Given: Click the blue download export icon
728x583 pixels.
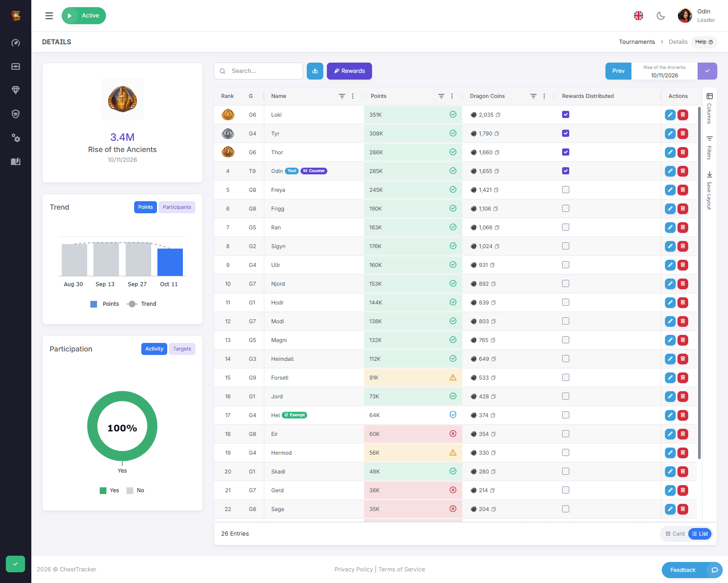Looking at the screenshot, I should 315,71.
